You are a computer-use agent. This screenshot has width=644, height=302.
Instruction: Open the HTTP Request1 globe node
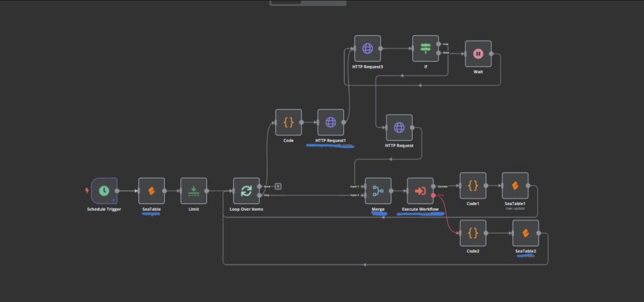point(330,122)
